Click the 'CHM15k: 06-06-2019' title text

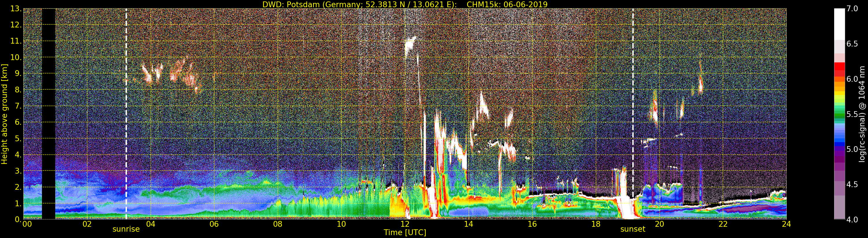tap(507, 4)
